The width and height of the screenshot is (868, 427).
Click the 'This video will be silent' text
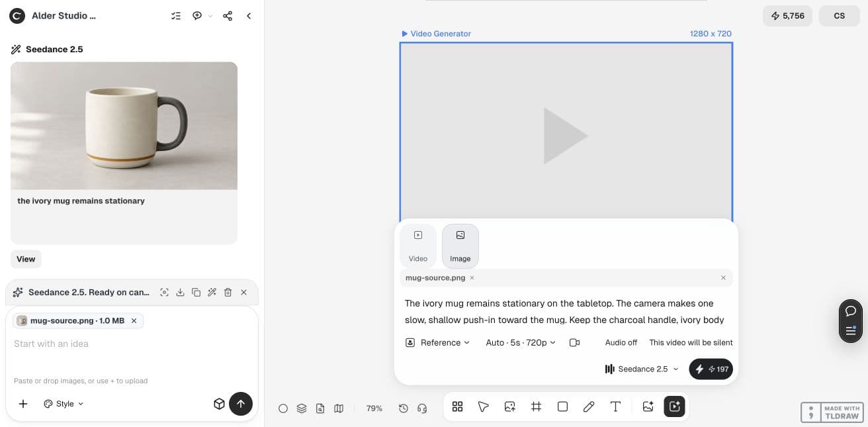pyautogui.click(x=691, y=342)
